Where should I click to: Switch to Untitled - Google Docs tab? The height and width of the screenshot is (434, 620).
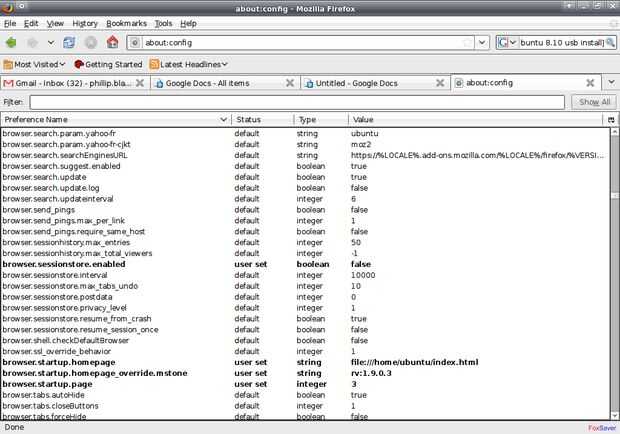pyautogui.click(x=374, y=83)
